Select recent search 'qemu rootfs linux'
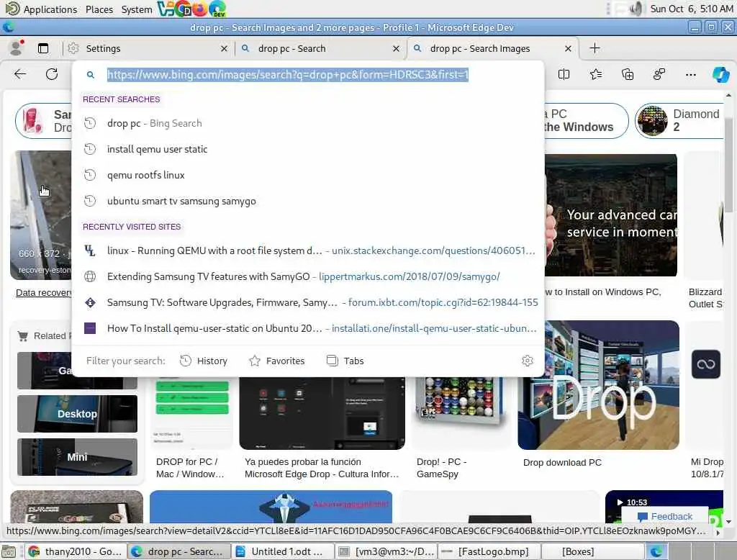 (308, 175)
